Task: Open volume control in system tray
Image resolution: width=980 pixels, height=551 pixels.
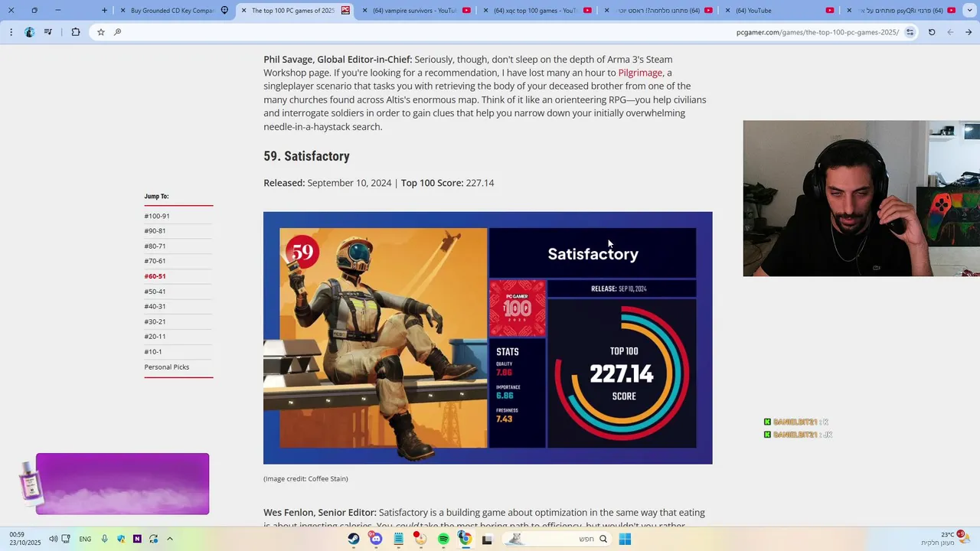Action: 53,539
